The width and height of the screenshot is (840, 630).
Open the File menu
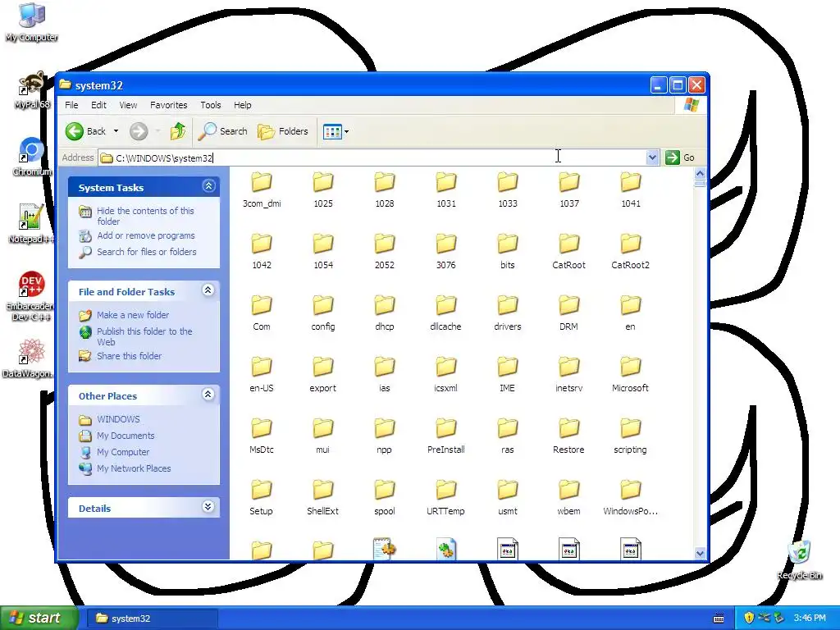[x=71, y=105]
